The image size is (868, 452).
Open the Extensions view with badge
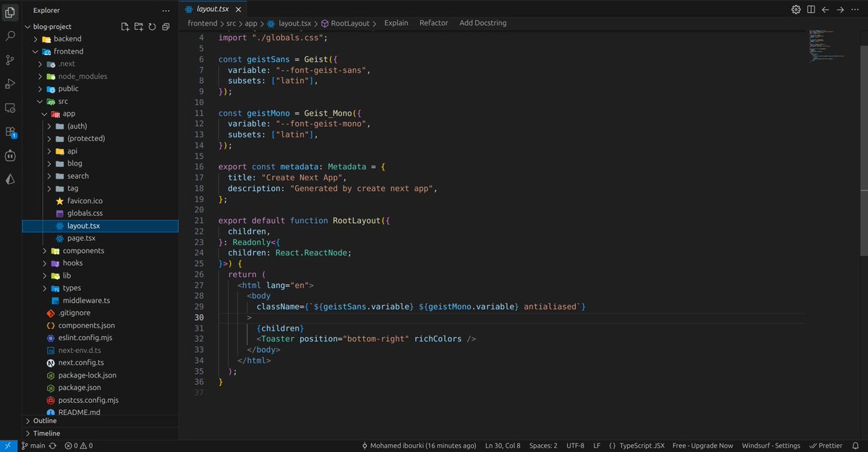(x=10, y=132)
